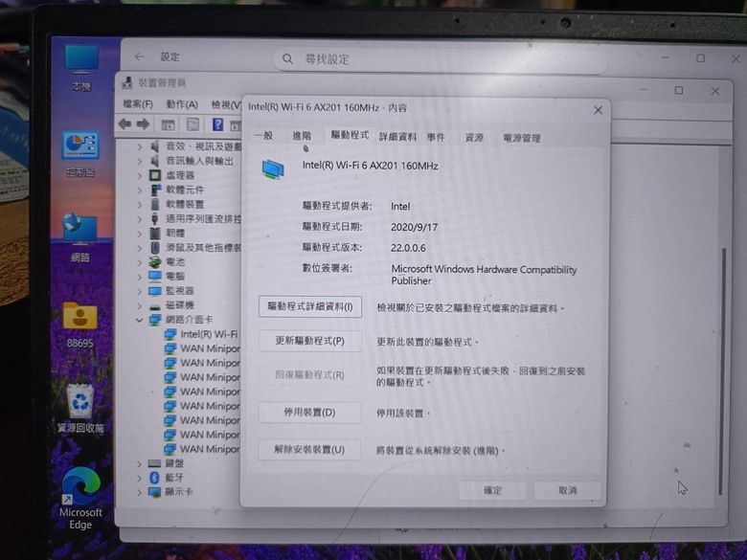Click the 更新驅動程式(P) button

310,341
